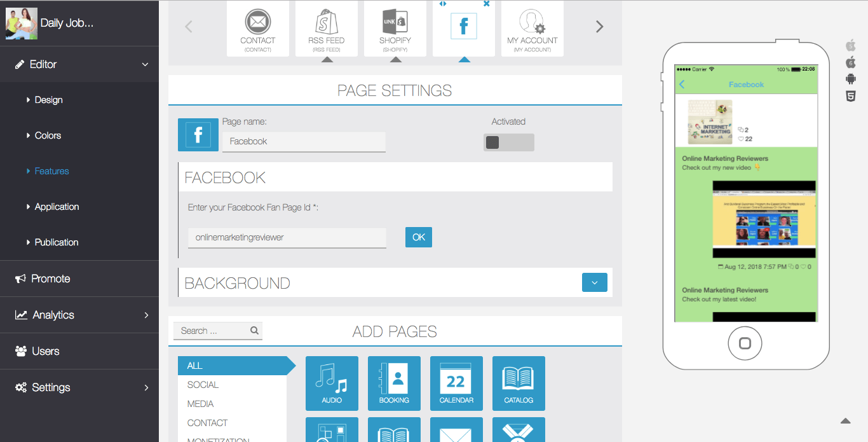Viewport: 868px width, 442px height.
Task: Select the ALL pages category
Action: 233,366
